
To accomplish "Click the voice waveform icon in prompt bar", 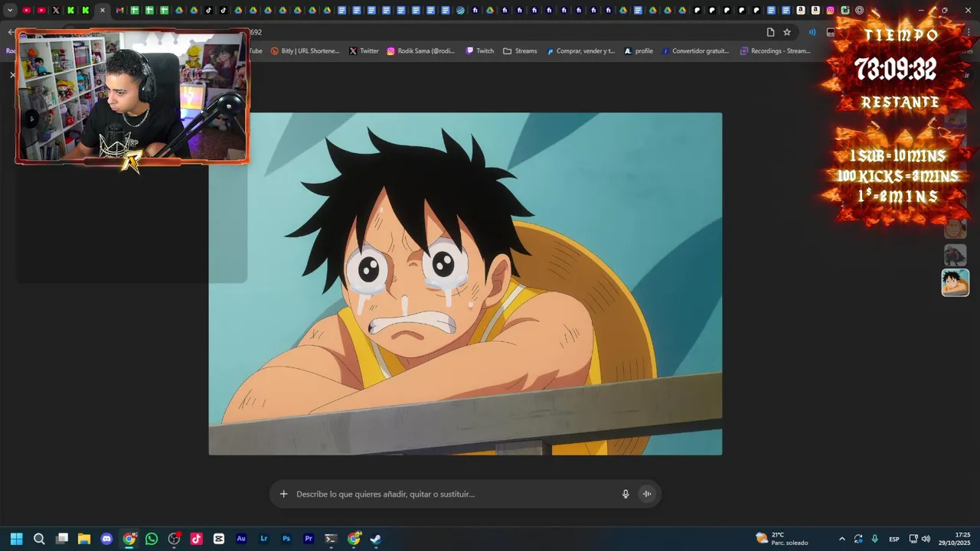I will pos(647,494).
